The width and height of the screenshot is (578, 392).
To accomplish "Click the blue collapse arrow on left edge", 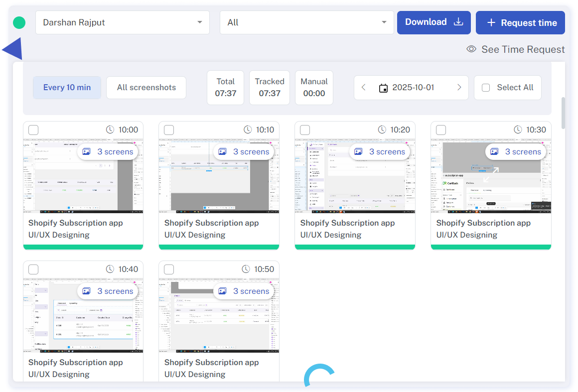I will pos(13,49).
